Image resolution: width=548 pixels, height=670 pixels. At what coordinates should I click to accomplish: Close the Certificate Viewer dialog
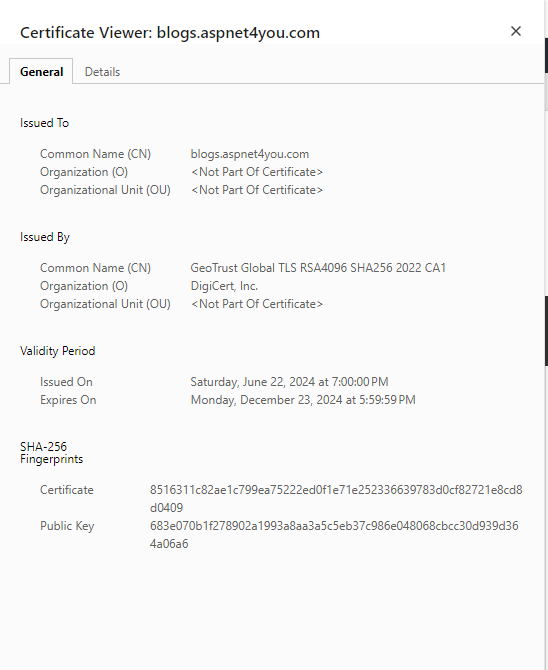coord(516,31)
